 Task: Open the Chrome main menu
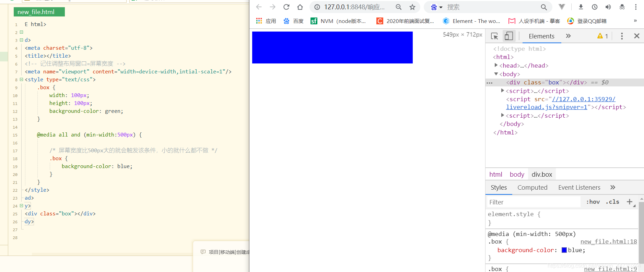(636, 7)
